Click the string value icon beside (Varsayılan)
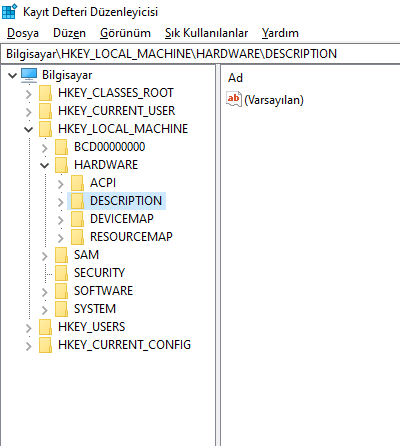This screenshot has height=446, width=400. (x=234, y=99)
